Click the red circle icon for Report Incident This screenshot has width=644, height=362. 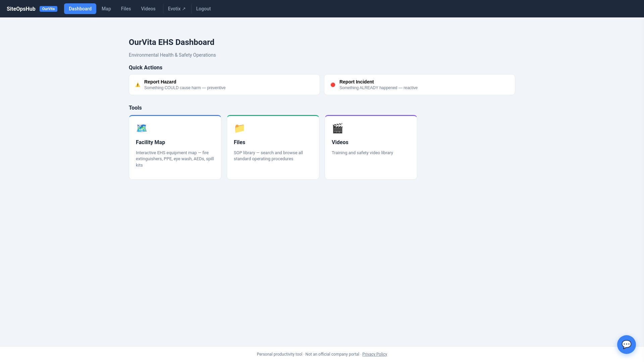click(333, 85)
